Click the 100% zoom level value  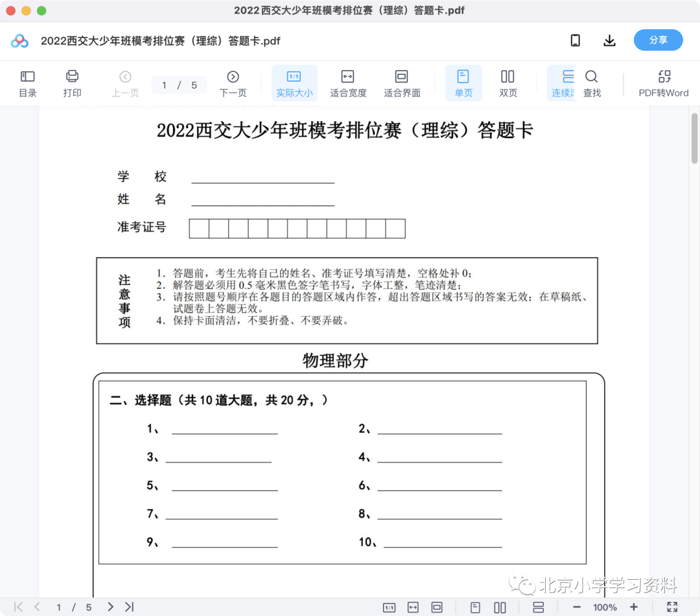605,607
